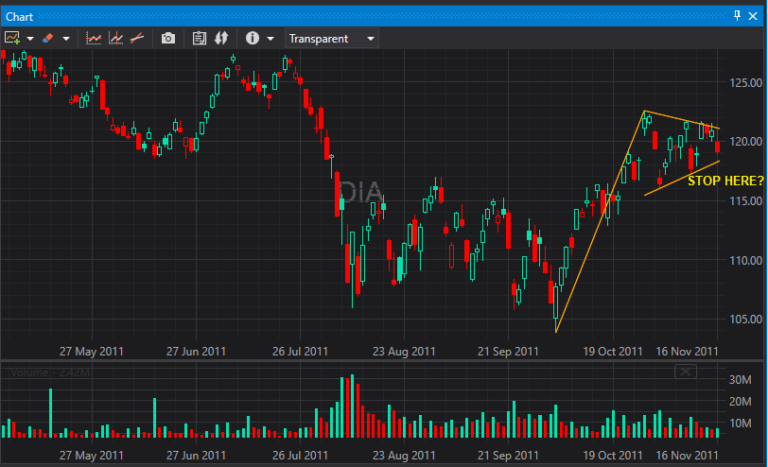Click the 'STOP HERE?' chart annotation
The width and height of the screenshot is (768, 467).
coord(725,181)
